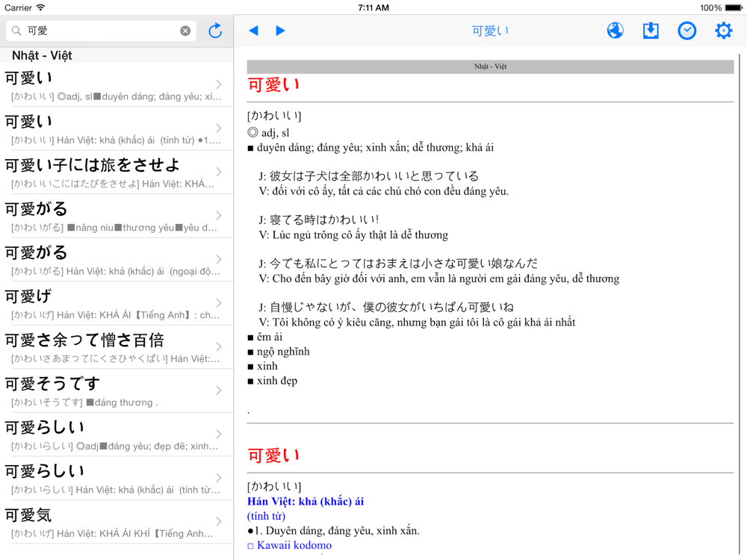The width and height of the screenshot is (747, 560).
Task: Tap the refresh arrow icon
Action: pyautogui.click(x=215, y=31)
